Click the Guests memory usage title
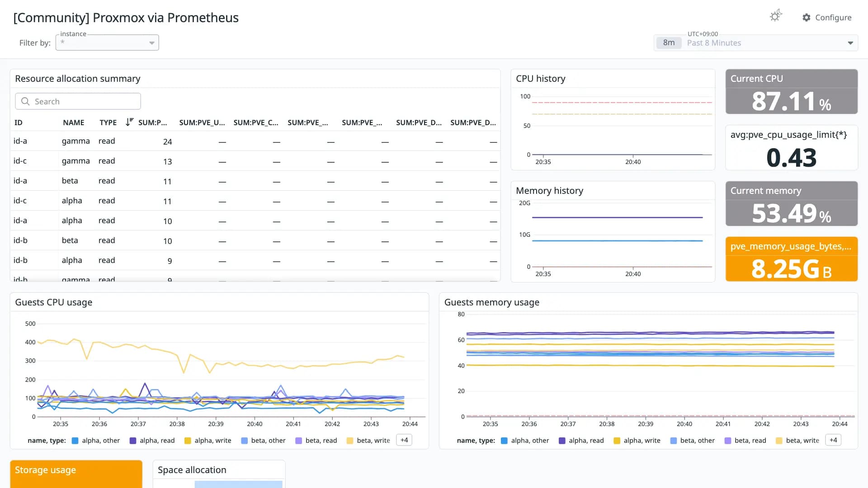868x488 pixels. (491, 302)
